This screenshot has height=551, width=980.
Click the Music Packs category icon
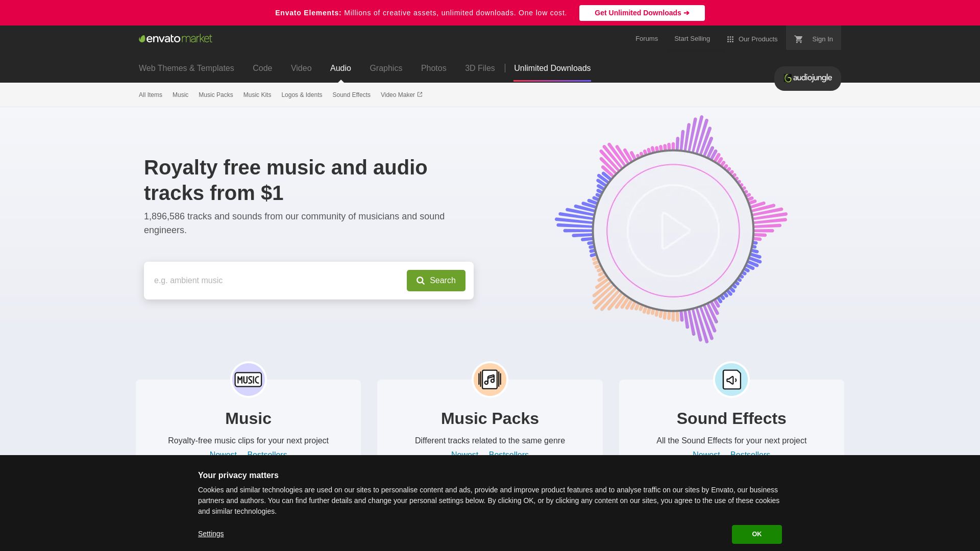pos(490,380)
